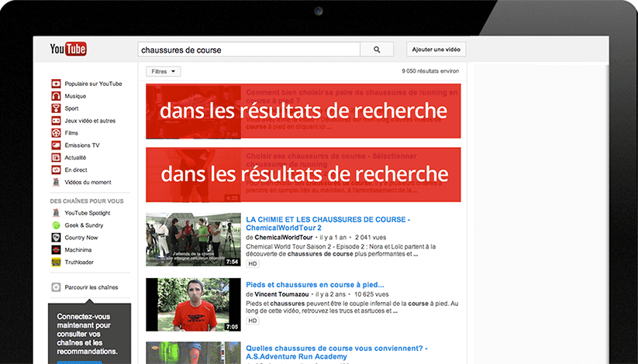638x364 pixels.
Task: Click the Country Now channel icon
Action: 56,238
